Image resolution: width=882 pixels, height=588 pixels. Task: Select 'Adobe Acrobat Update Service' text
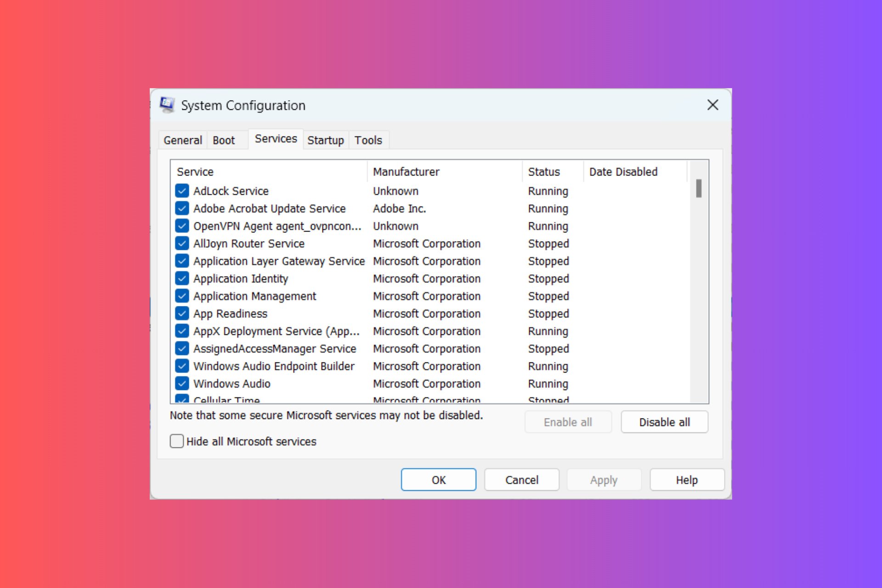point(269,208)
